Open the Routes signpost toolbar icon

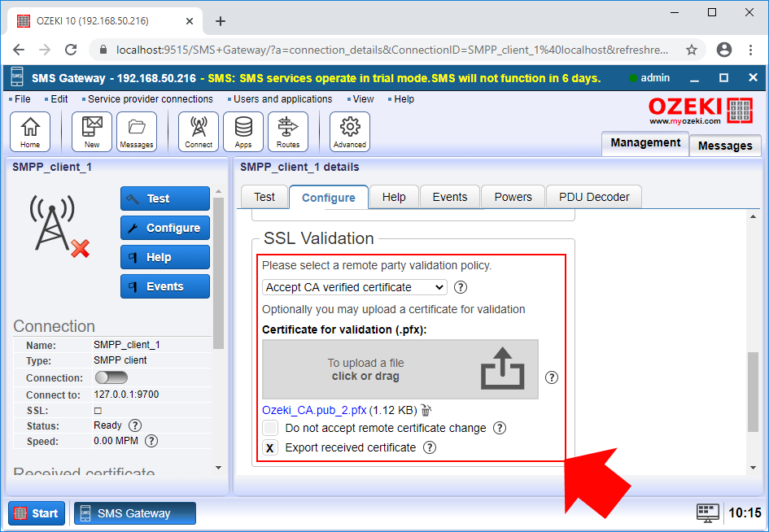click(288, 132)
